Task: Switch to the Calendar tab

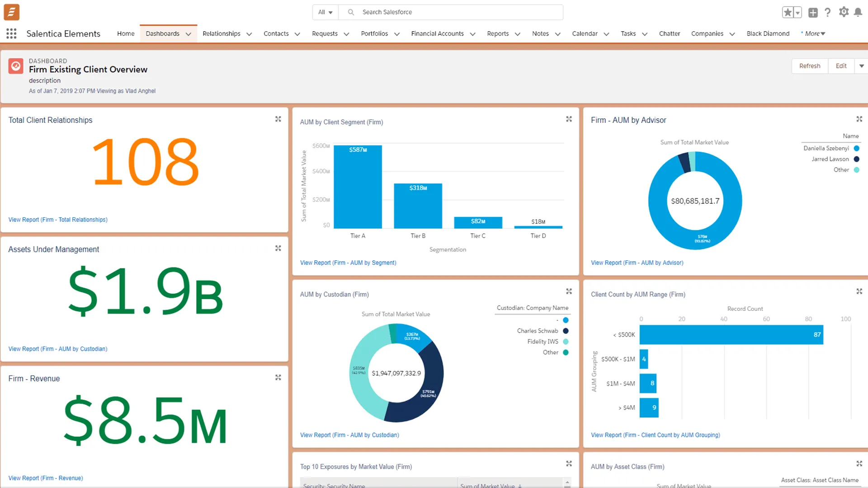Action: [585, 33]
